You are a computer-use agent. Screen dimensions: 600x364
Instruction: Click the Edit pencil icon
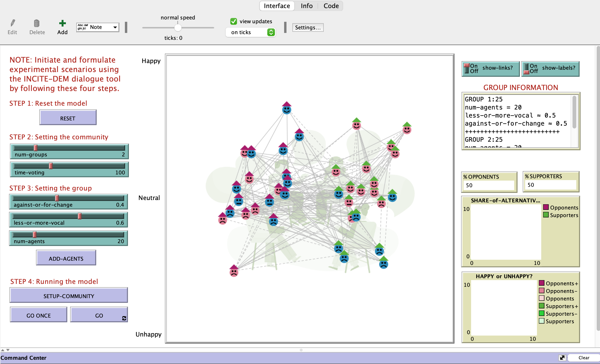point(13,23)
